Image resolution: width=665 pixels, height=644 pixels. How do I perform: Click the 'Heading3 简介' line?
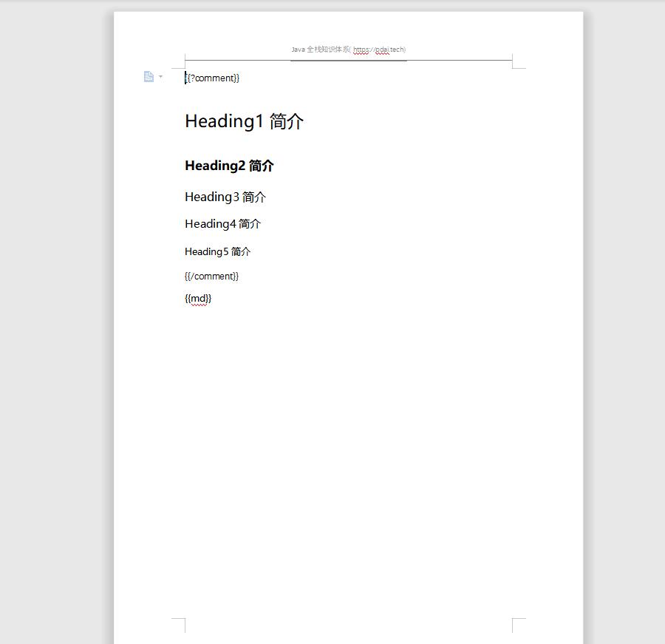pyautogui.click(x=225, y=197)
